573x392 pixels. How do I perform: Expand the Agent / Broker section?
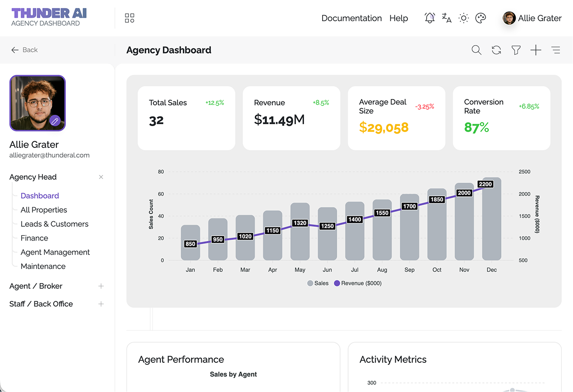tap(101, 286)
